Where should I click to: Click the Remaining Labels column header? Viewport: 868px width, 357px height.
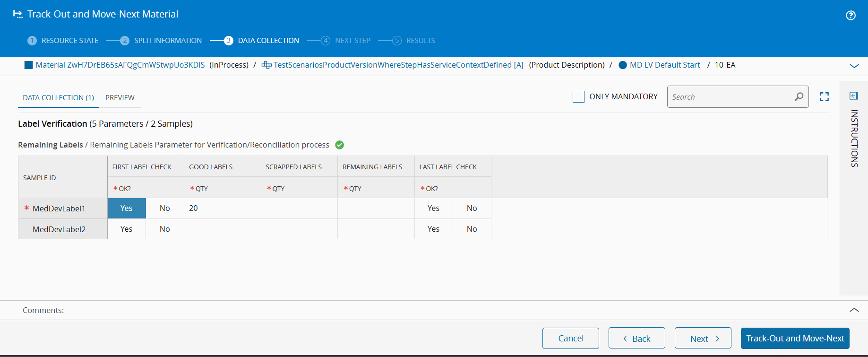pyautogui.click(x=376, y=167)
